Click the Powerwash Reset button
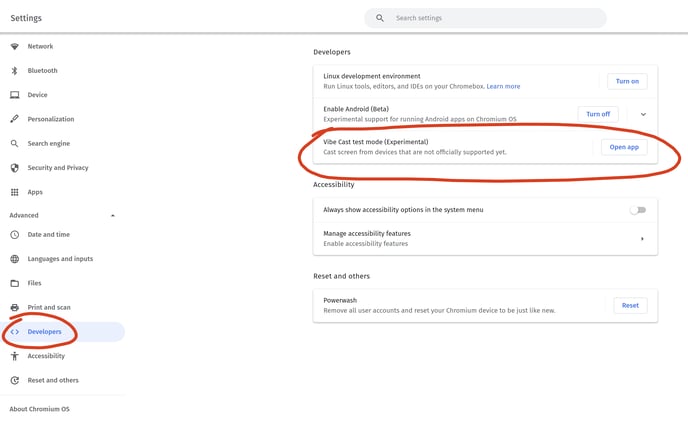688x426 pixels. coord(630,305)
